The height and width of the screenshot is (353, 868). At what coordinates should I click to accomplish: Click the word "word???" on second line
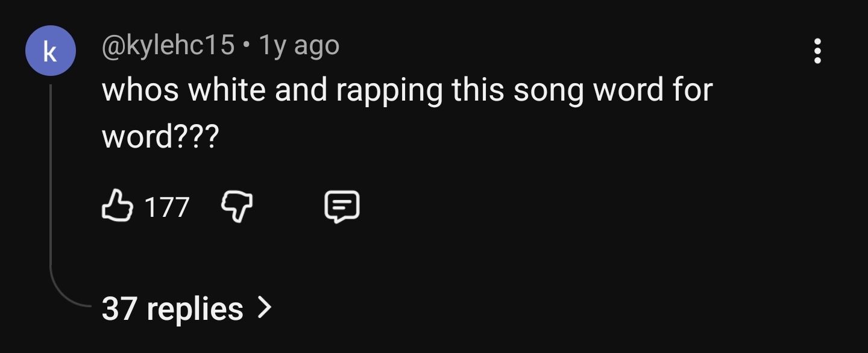160,137
